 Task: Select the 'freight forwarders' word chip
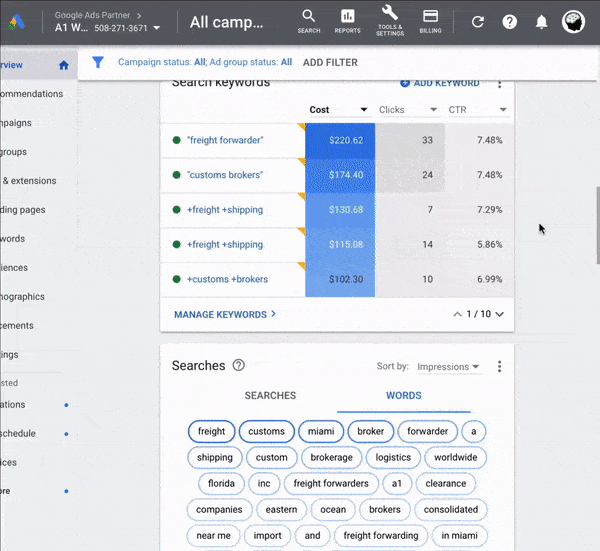tap(331, 483)
